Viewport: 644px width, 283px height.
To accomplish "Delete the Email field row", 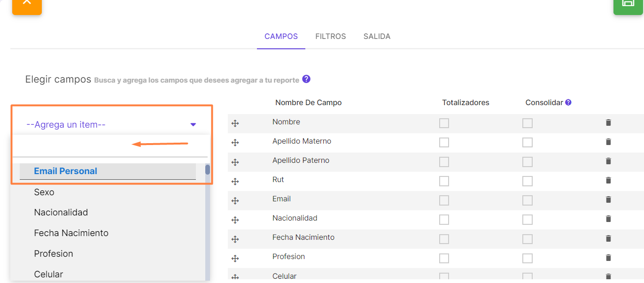I will pos(608,199).
